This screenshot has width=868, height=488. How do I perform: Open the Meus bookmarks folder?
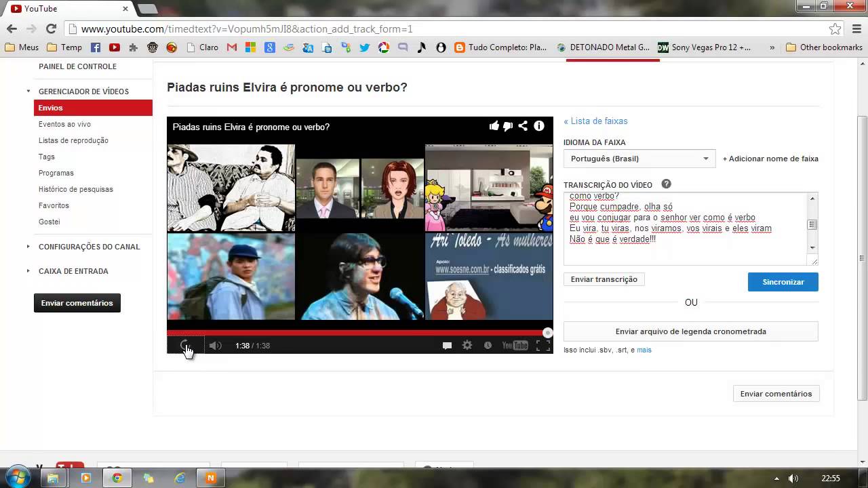click(22, 47)
